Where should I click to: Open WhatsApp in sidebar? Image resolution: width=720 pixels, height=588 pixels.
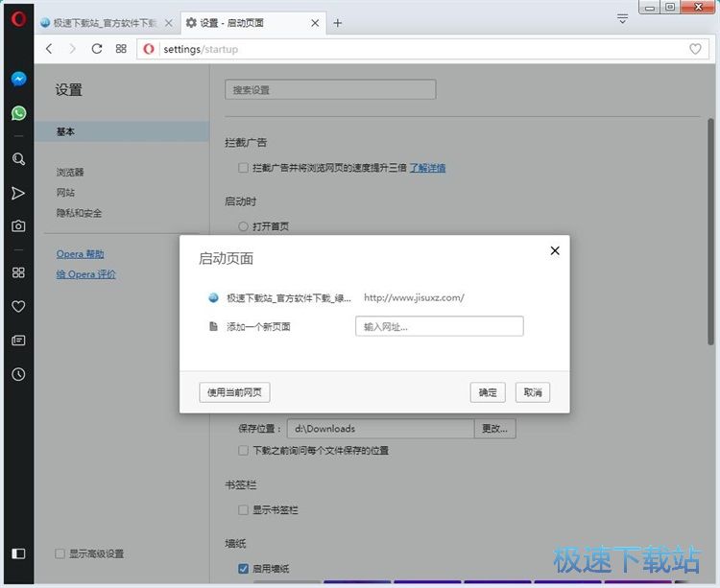point(18,113)
